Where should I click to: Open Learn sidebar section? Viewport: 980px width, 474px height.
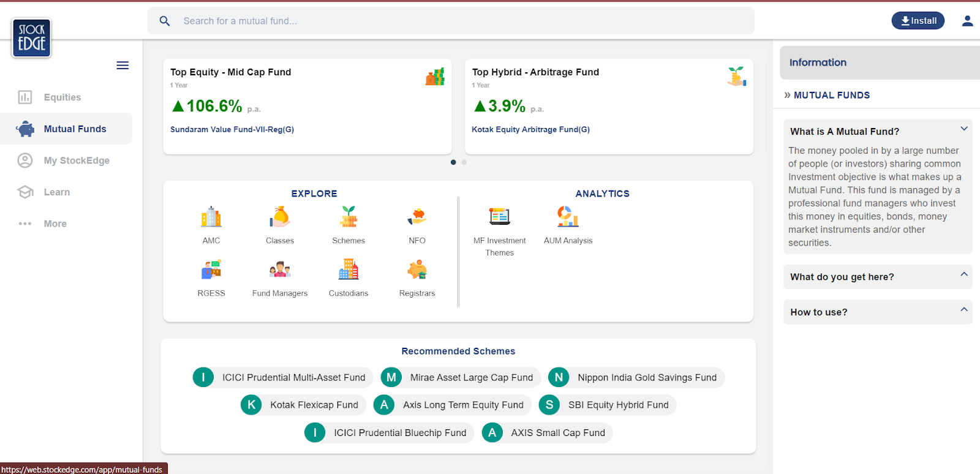(66, 192)
